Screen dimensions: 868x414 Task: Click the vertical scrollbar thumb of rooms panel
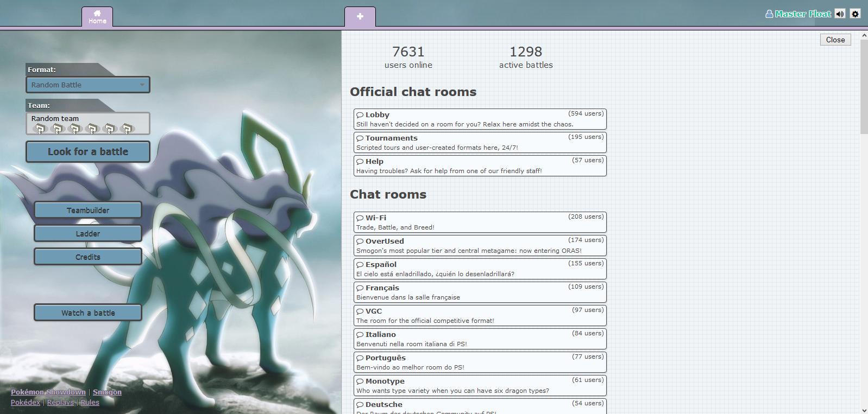click(x=864, y=87)
